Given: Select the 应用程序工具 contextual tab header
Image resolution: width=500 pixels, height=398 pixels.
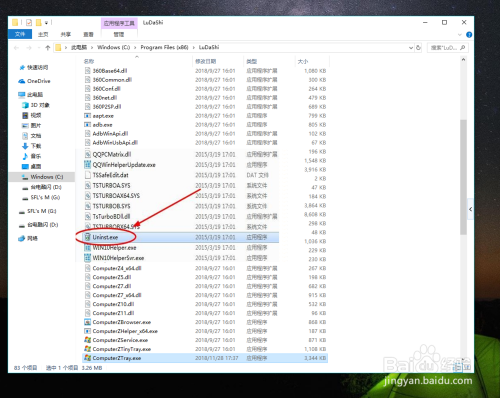Looking at the screenshot, I should tap(119, 23).
